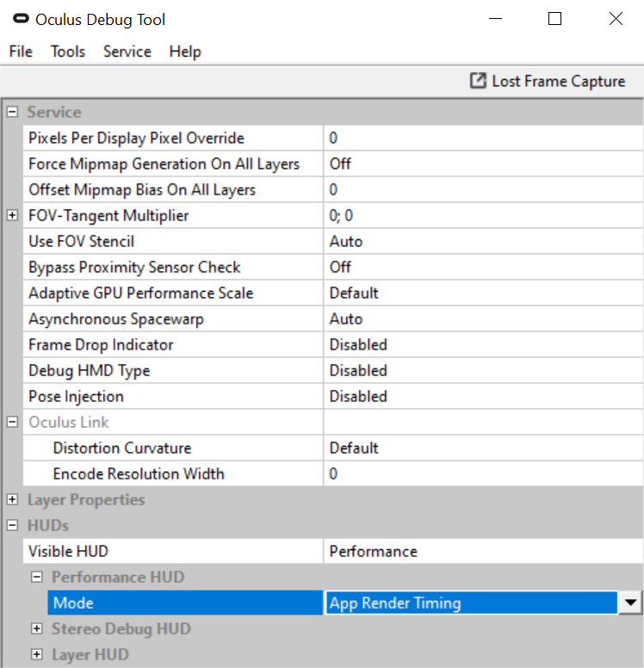The image size is (644, 668).
Task: Click the Lost Frame Capture icon
Action: pyautogui.click(x=478, y=81)
